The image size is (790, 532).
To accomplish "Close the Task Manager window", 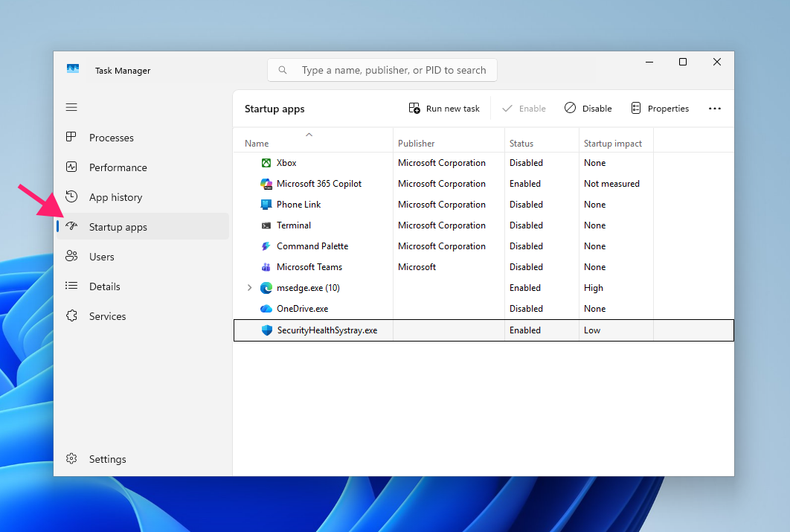I will point(717,62).
